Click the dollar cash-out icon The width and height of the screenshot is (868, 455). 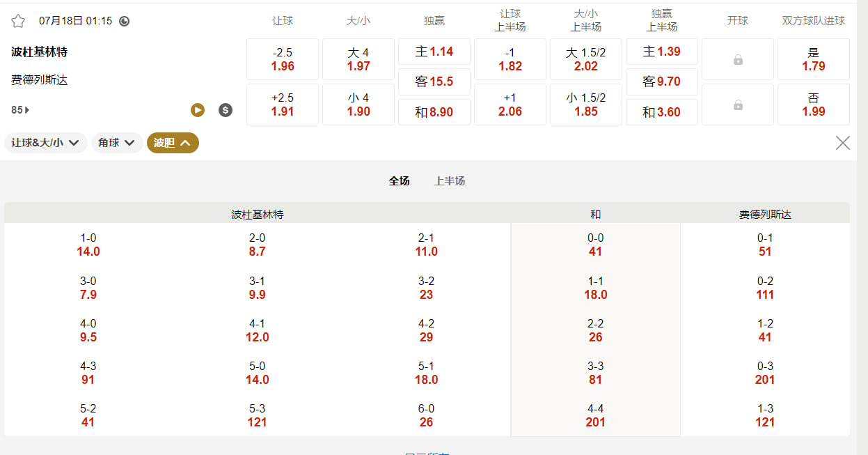click(x=226, y=110)
